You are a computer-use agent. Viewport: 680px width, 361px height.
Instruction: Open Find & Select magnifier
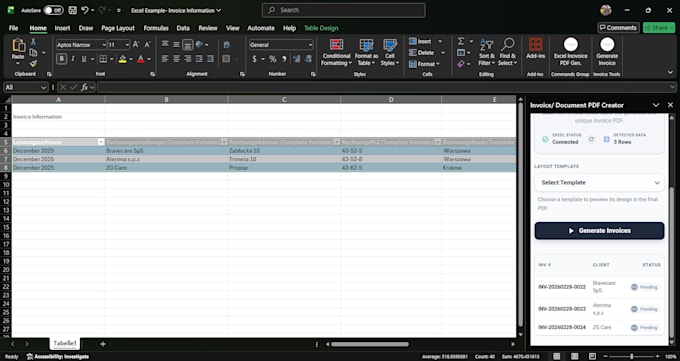(507, 52)
